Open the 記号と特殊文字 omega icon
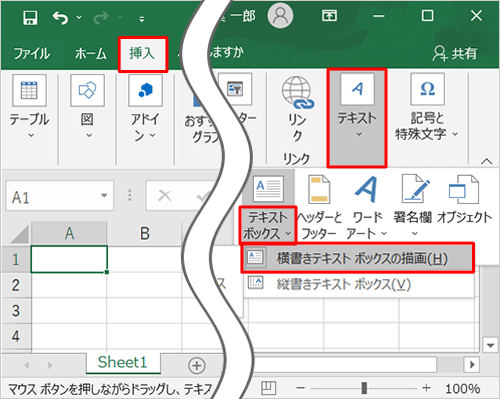The height and width of the screenshot is (399, 500). (x=427, y=89)
